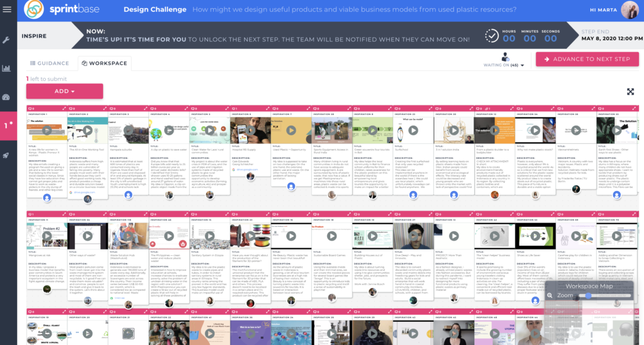Screen dimensions: 644x345
Task: Play the Dive Deep Play and Aesthetic video
Action: [413, 236]
